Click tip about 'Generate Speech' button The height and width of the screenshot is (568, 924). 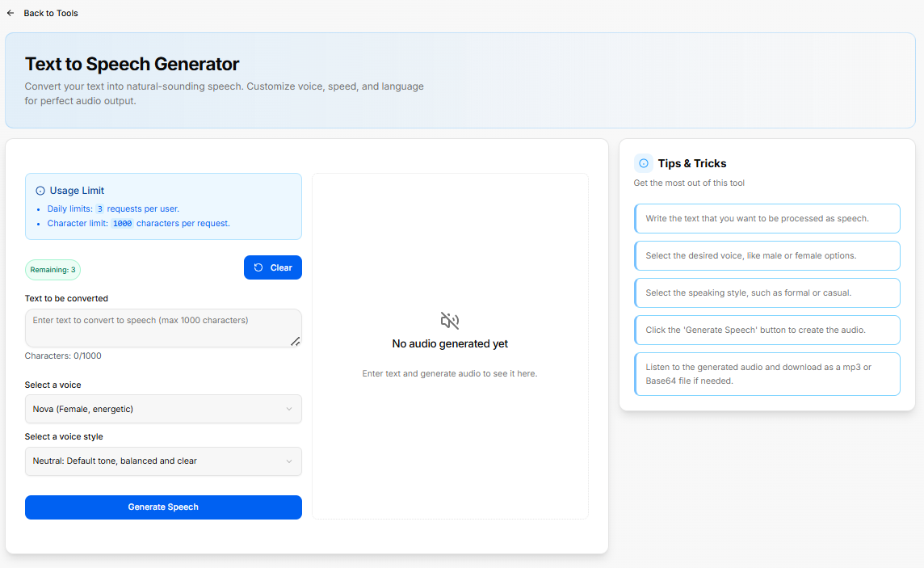(766, 330)
